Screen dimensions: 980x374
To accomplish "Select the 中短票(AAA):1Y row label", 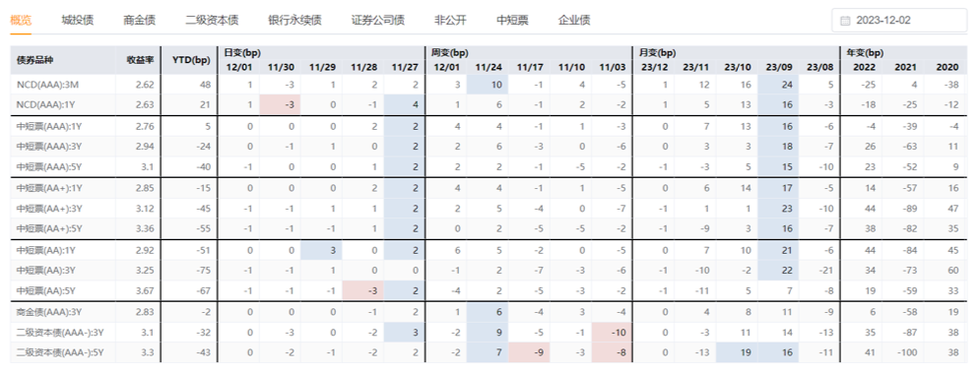I will point(47,127).
